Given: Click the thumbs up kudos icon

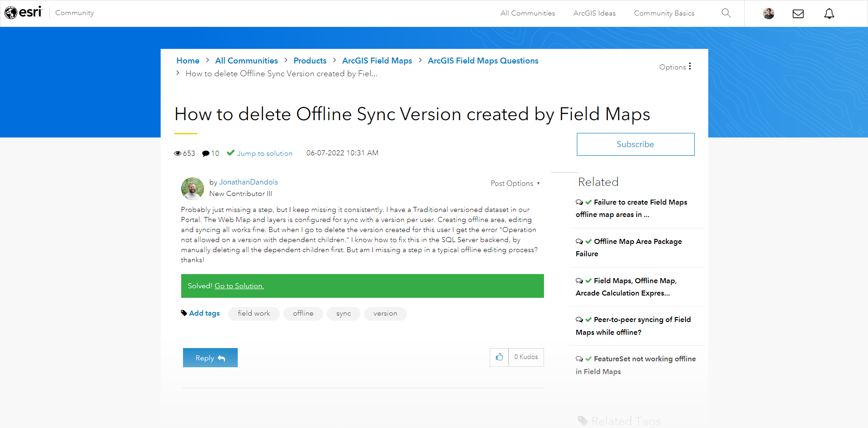Looking at the screenshot, I should 499,357.
